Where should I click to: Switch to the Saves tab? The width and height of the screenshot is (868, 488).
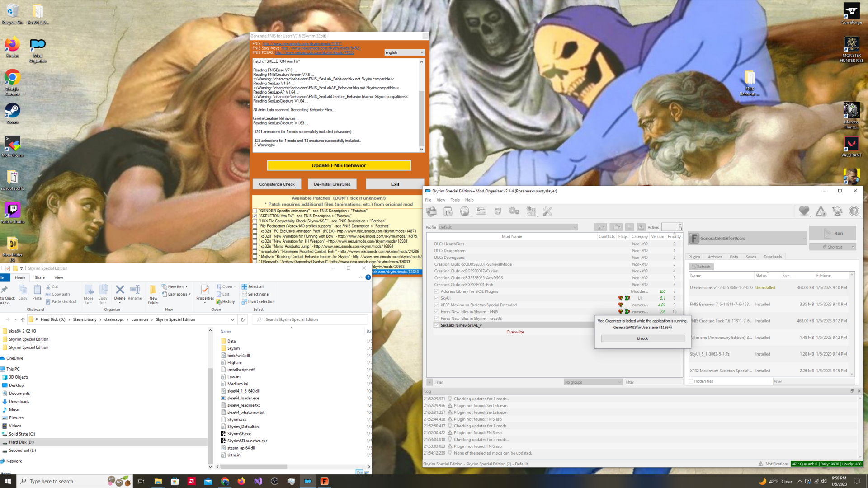point(751,257)
